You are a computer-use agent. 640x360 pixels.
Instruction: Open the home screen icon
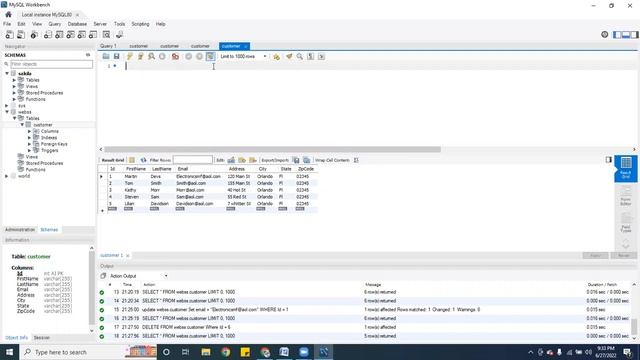tap(8, 14)
